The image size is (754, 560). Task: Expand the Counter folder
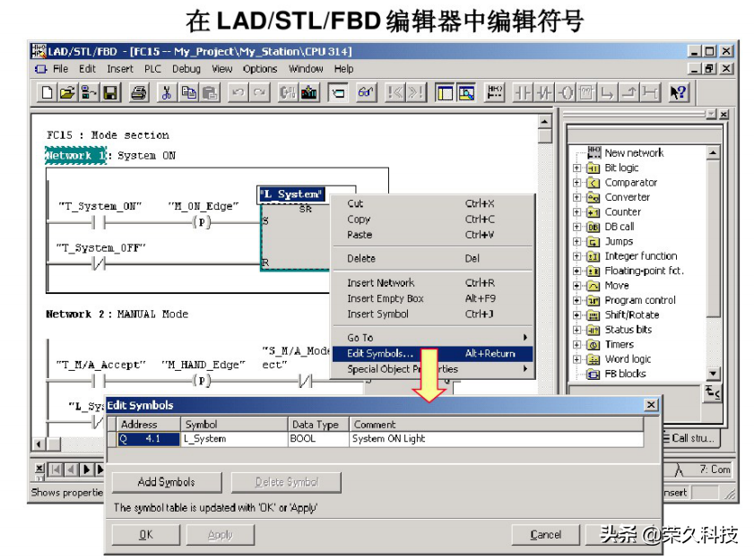point(577,212)
